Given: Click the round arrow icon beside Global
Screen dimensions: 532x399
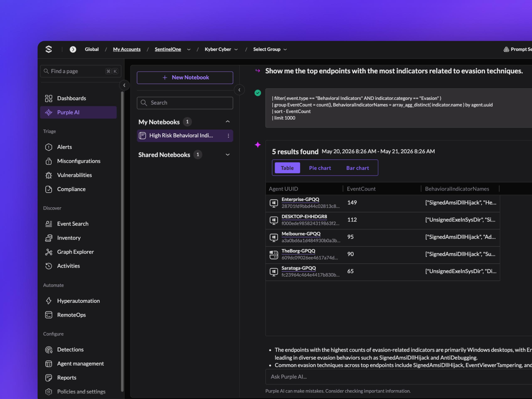Looking at the screenshot, I should 73,49.
